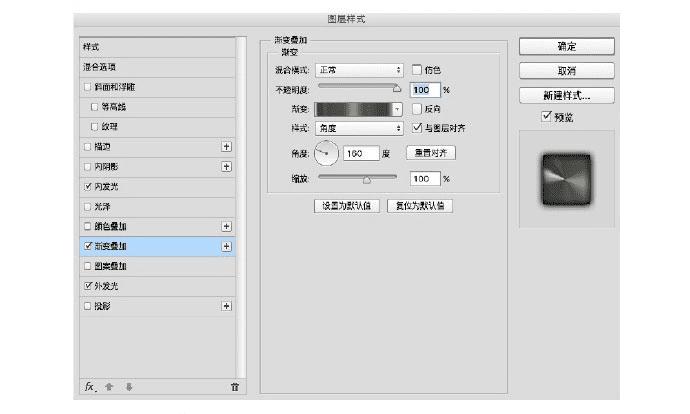
Task: Enable 图案叠加 checkbox
Action: (87, 266)
